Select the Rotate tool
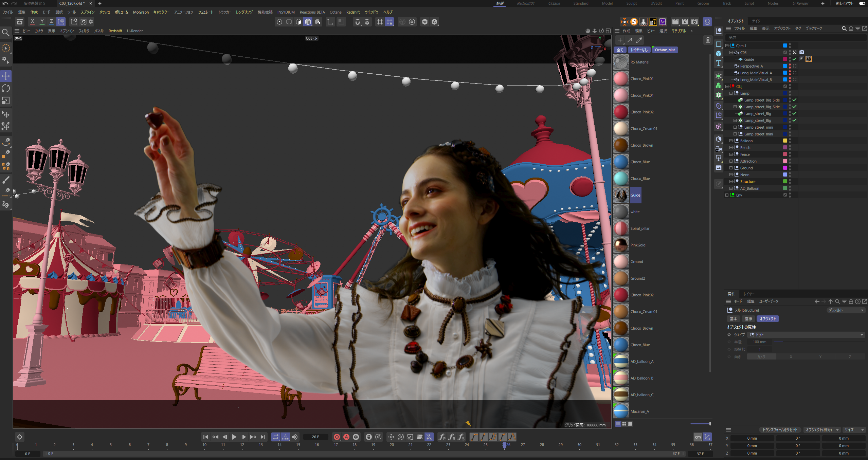868x460 pixels. (x=6, y=89)
